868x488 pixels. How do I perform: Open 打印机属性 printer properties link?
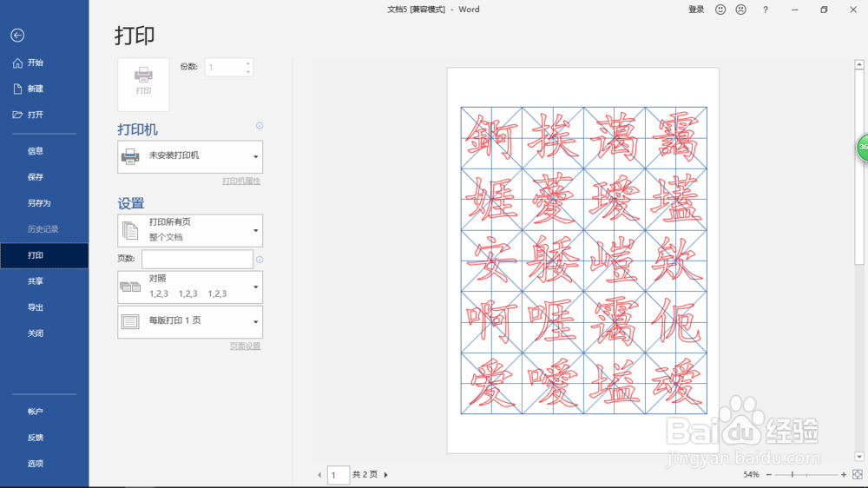[241, 181]
